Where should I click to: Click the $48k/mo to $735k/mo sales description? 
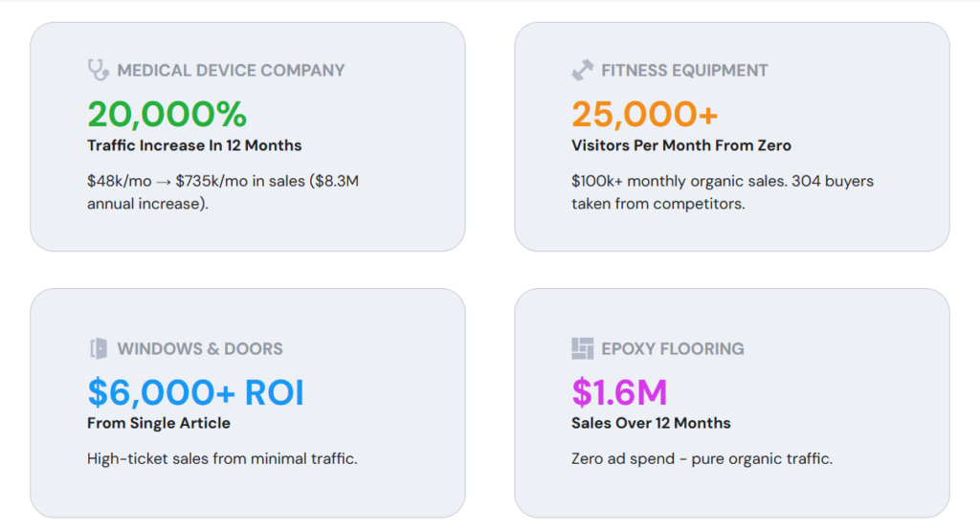tap(223, 192)
